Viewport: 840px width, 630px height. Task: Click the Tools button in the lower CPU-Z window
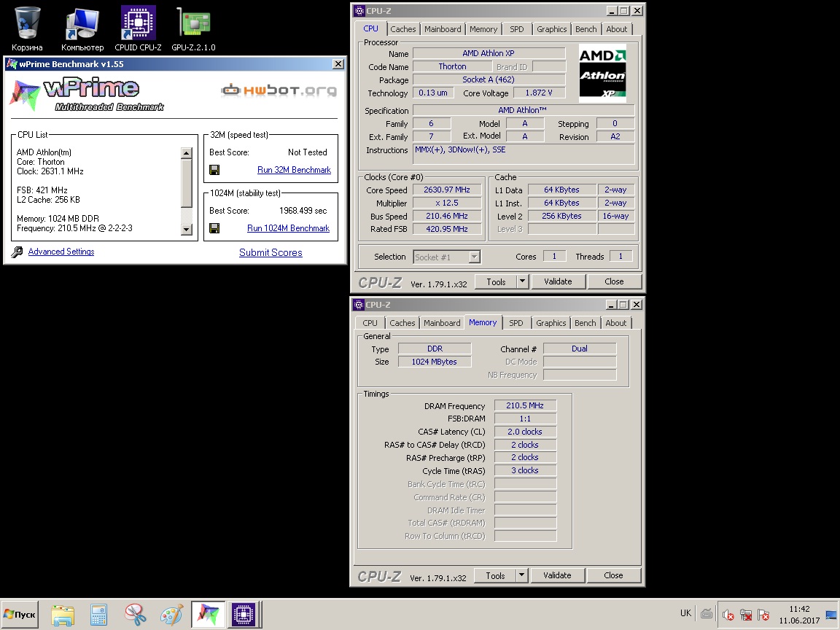[496, 575]
